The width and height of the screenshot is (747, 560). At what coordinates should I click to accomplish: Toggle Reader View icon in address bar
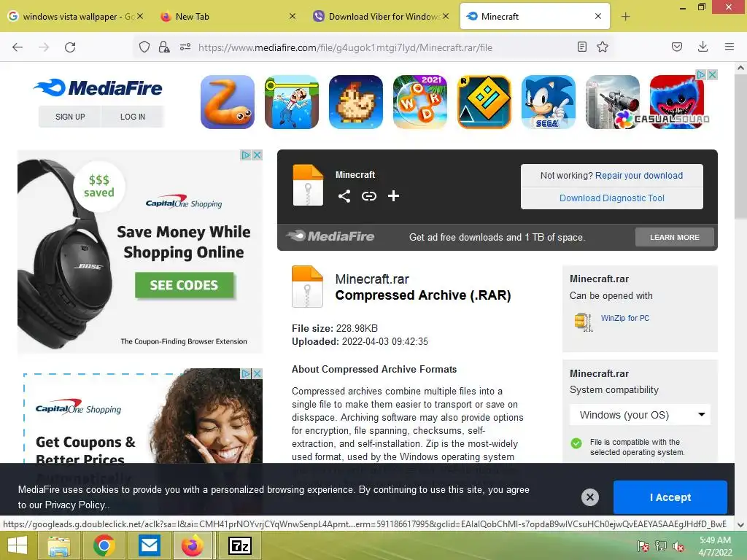click(x=581, y=47)
